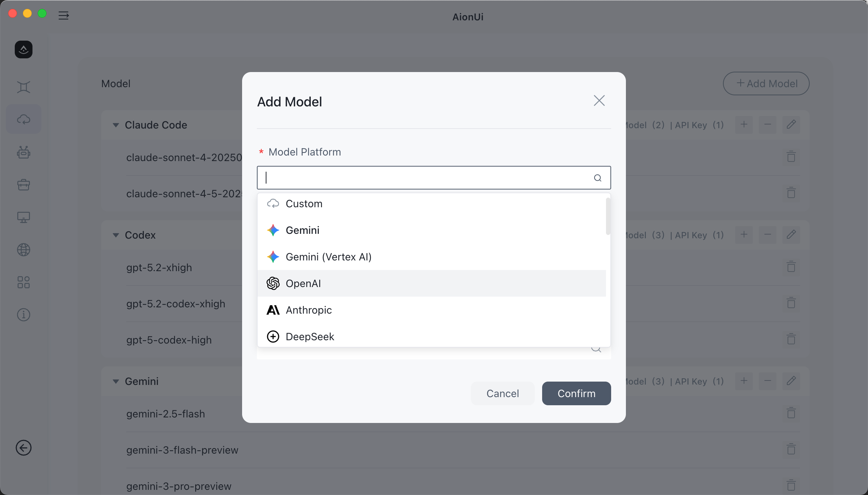The width and height of the screenshot is (868, 495).
Task: Delete gpt-5-codex-high with trash icon
Action: (x=791, y=339)
